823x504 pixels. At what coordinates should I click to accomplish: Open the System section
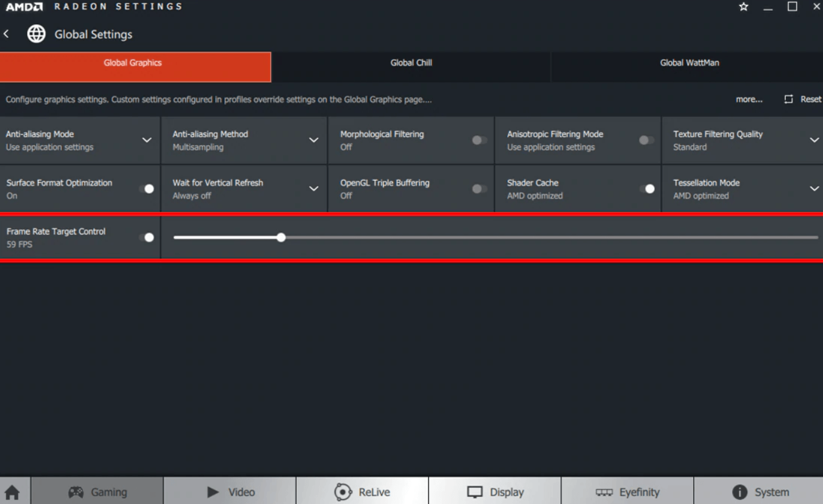[x=759, y=491]
